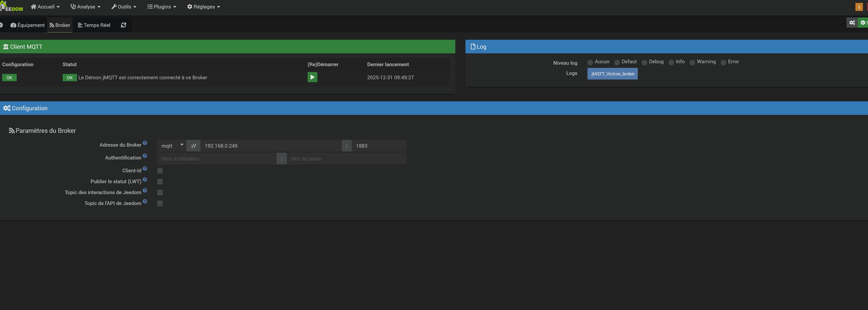
Task: Restart the MQTT client with green play button
Action: tap(312, 77)
